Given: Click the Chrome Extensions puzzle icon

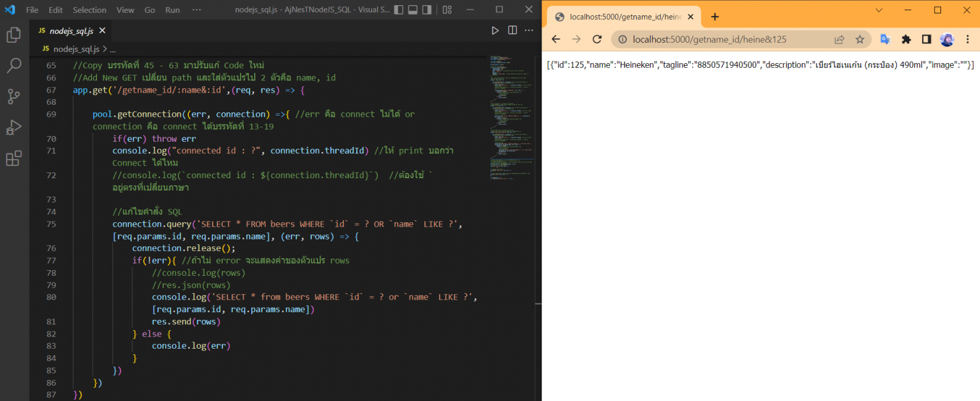Looking at the screenshot, I should coord(906,40).
